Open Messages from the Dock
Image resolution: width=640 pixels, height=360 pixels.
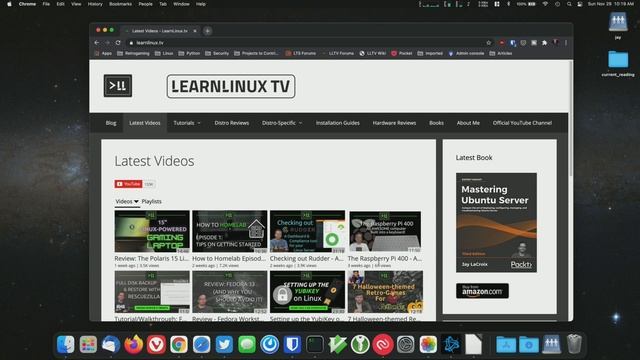247,344
